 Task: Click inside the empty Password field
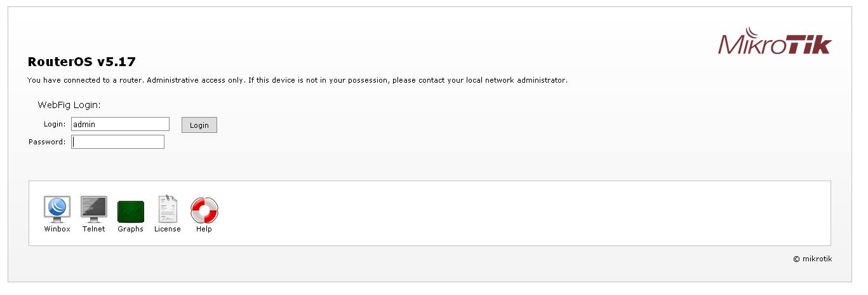(117, 142)
